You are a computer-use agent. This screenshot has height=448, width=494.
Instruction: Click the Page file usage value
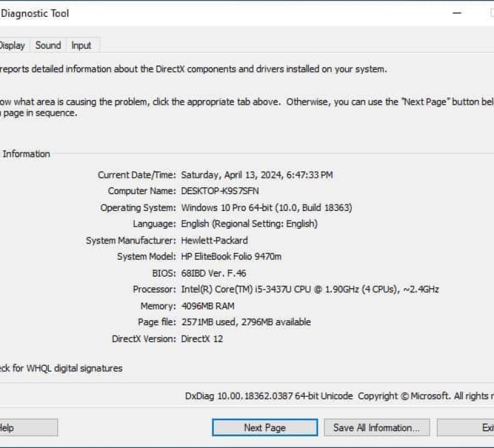[x=246, y=322]
